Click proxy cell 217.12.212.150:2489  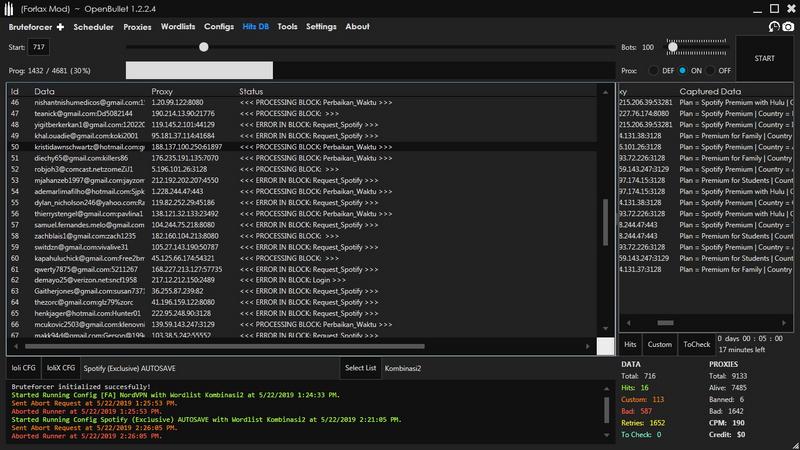pyautogui.click(x=183, y=280)
